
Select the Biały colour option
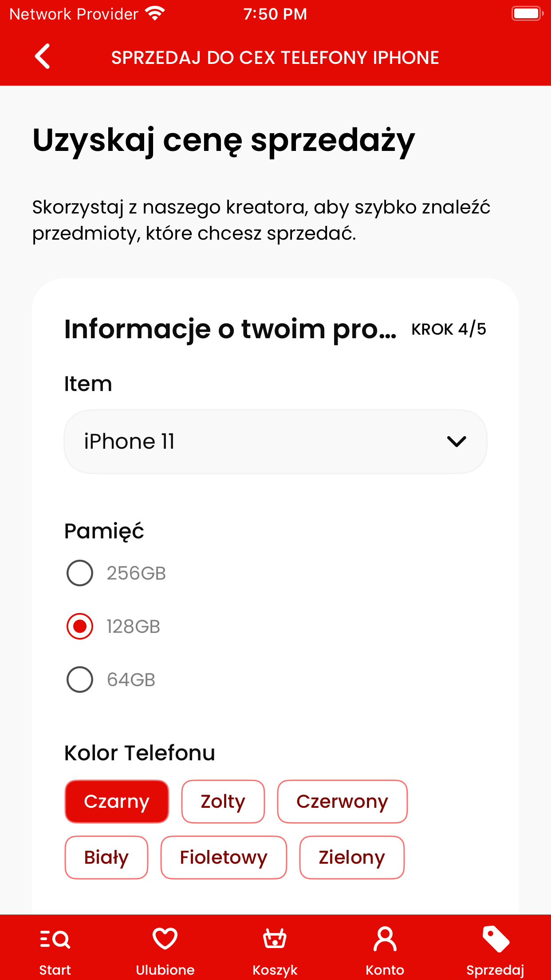[106, 857]
